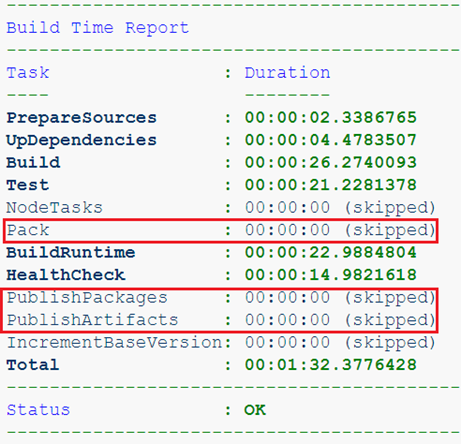Select the duration 00:00:14.9821618
461x444 pixels.
pos(331,275)
